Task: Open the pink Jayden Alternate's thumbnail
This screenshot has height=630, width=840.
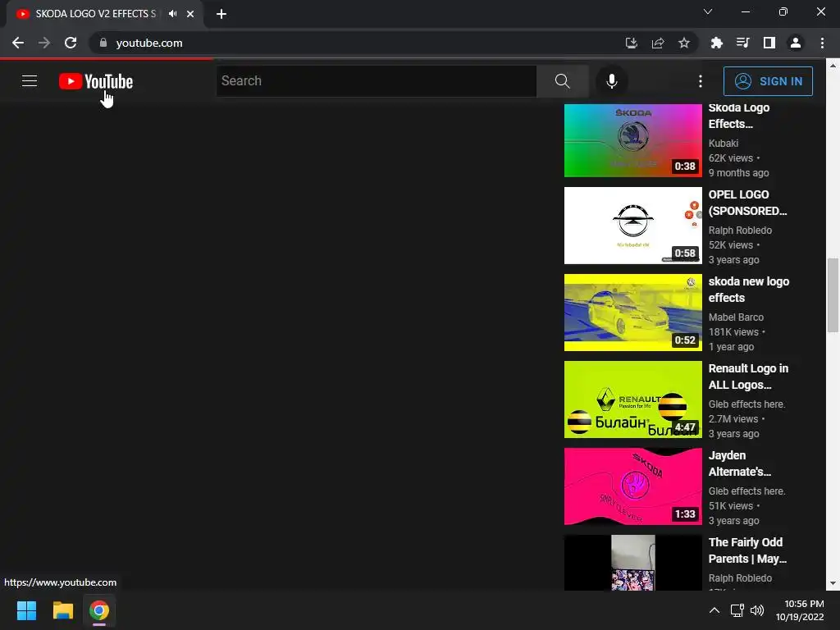Action: 632,486
